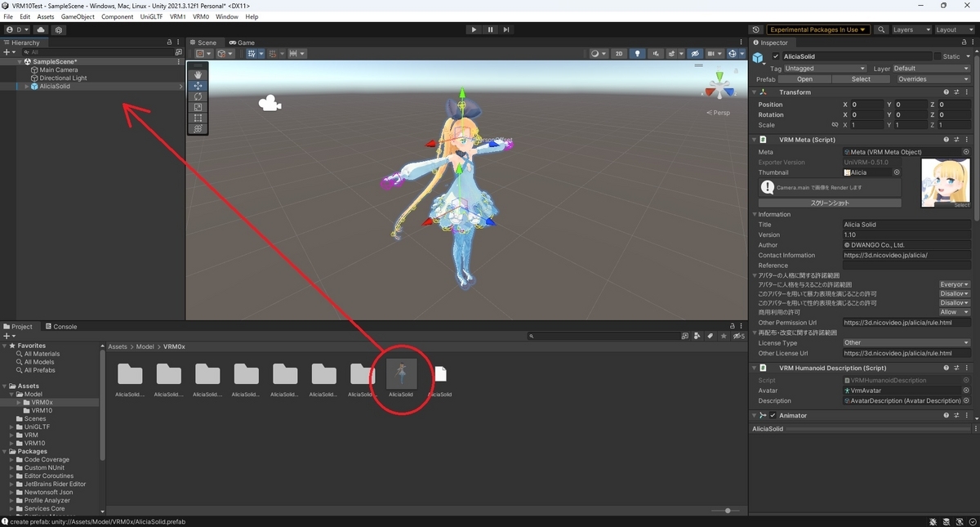Toggle 2D view mode
Image resolution: width=980 pixels, height=527 pixels.
[x=620, y=54]
